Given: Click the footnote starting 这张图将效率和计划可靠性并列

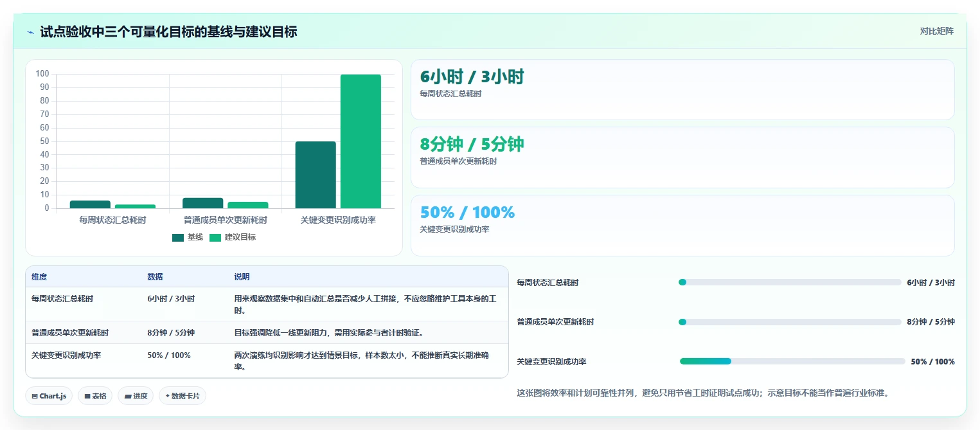Looking at the screenshot, I should pos(703,393).
